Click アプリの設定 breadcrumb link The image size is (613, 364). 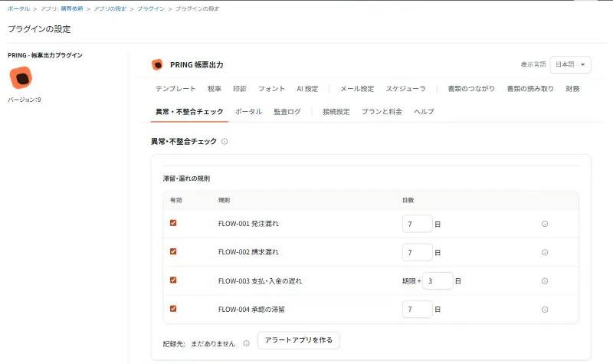click(110, 8)
